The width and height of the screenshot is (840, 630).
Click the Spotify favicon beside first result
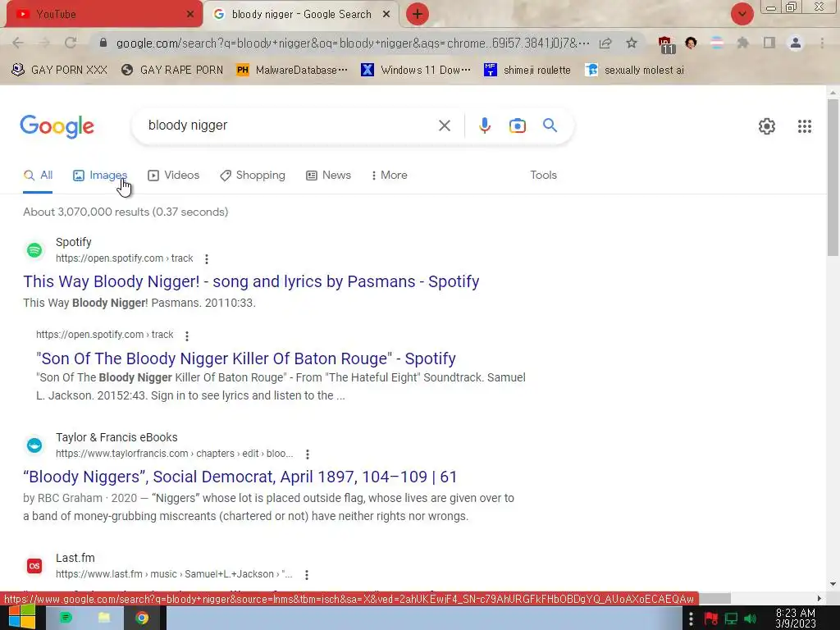coord(34,249)
